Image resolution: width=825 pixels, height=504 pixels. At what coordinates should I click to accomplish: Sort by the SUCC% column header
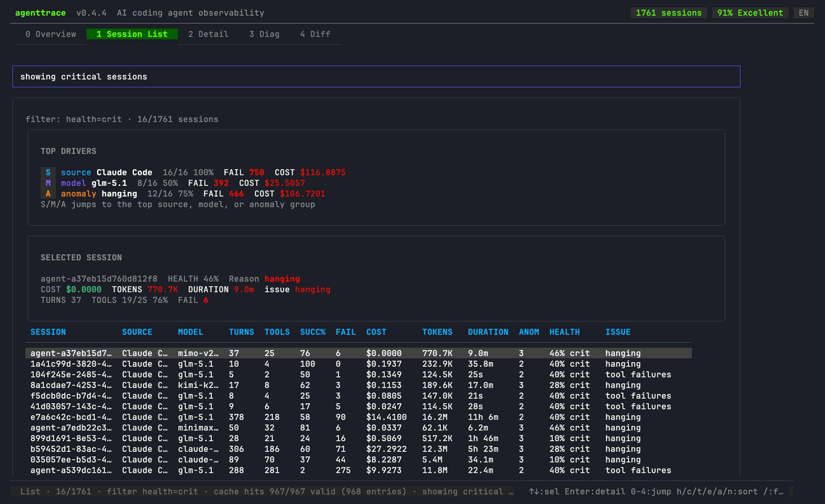pos(313,332)
